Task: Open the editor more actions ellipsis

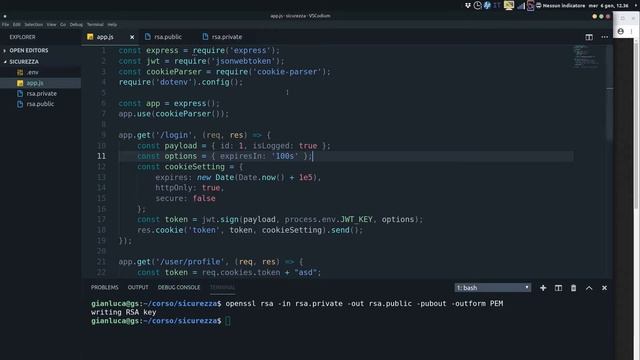Action: pos(604,37)
